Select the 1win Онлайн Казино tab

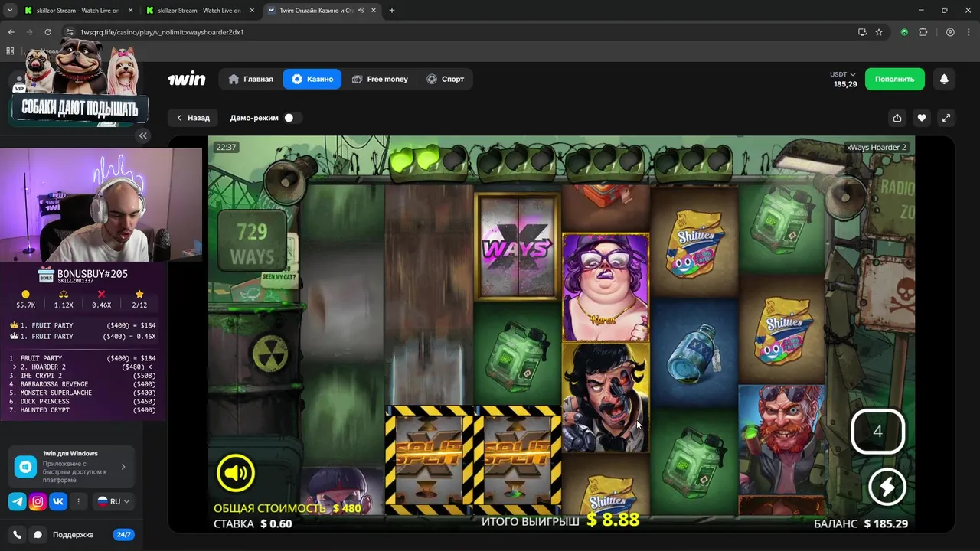point(322,11)
